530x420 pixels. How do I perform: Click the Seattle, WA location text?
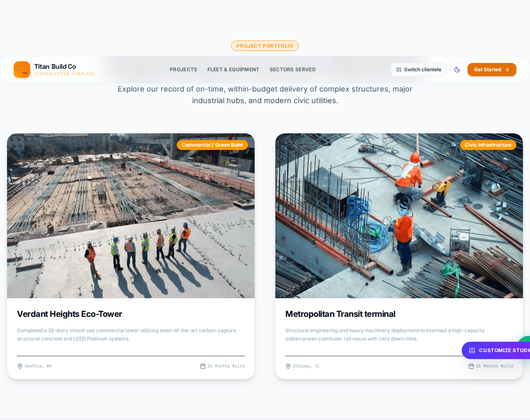[38, 366]
